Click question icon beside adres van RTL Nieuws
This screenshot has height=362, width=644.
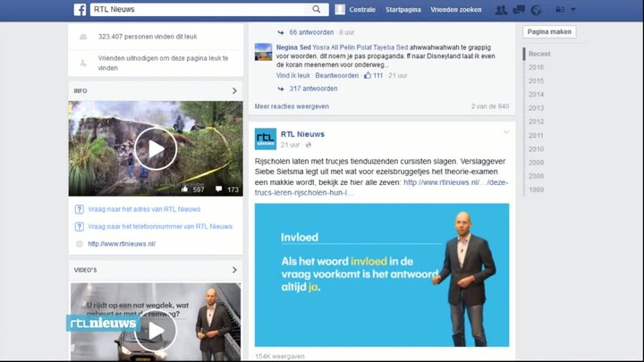pyautogui.click(x=79, y=209)
